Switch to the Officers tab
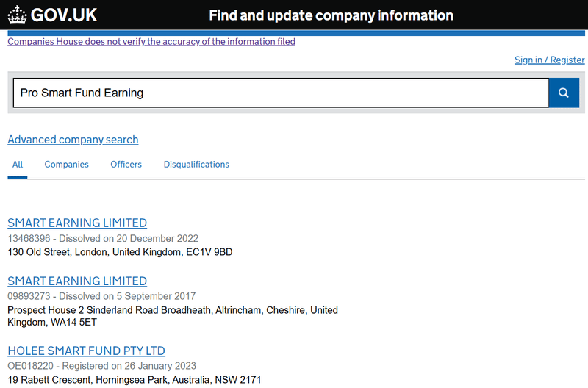588x388 pixels. point(126,165)
